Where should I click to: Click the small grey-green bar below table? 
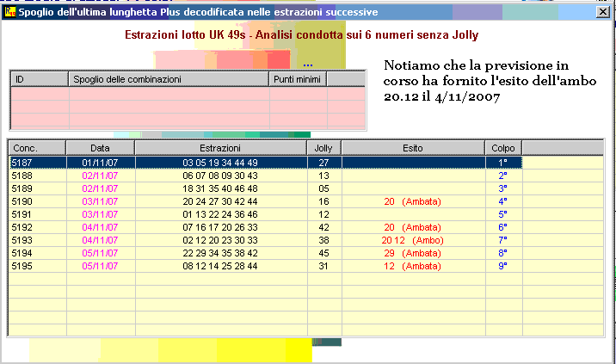(326, 342)
